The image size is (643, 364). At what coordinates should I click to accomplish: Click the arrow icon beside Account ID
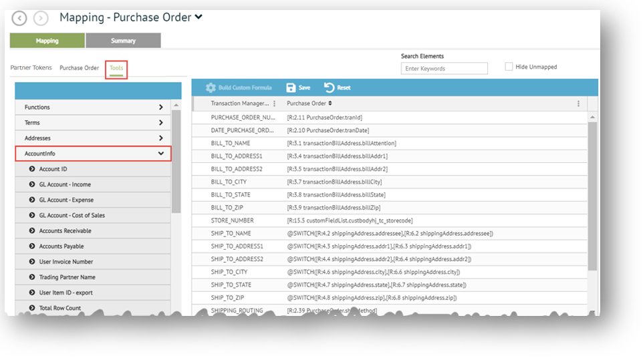[32, 169]
